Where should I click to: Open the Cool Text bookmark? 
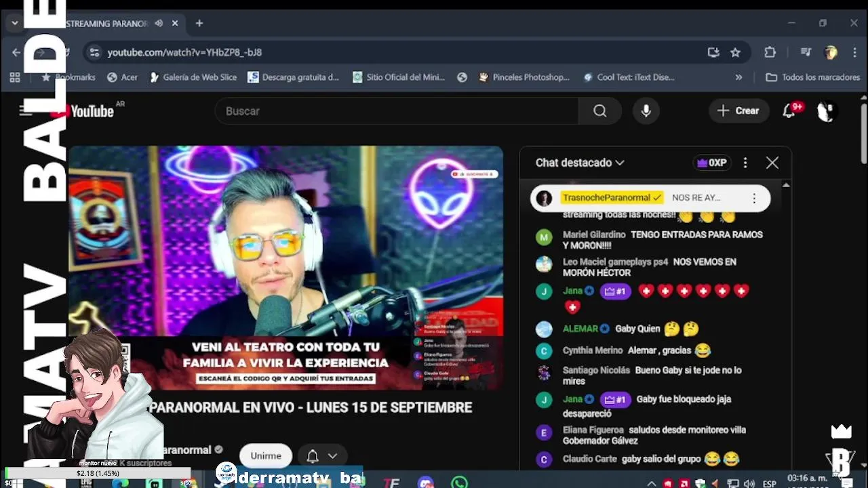(629, 77)
